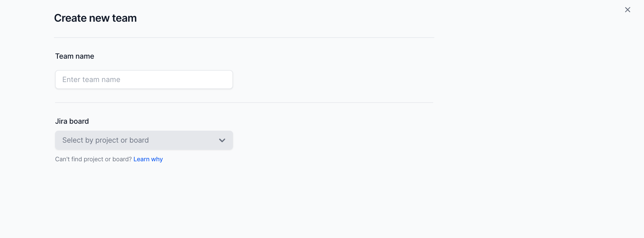Click the 'Jira board' label
Viewport: 644px width, 238px height.
[72, 121]
